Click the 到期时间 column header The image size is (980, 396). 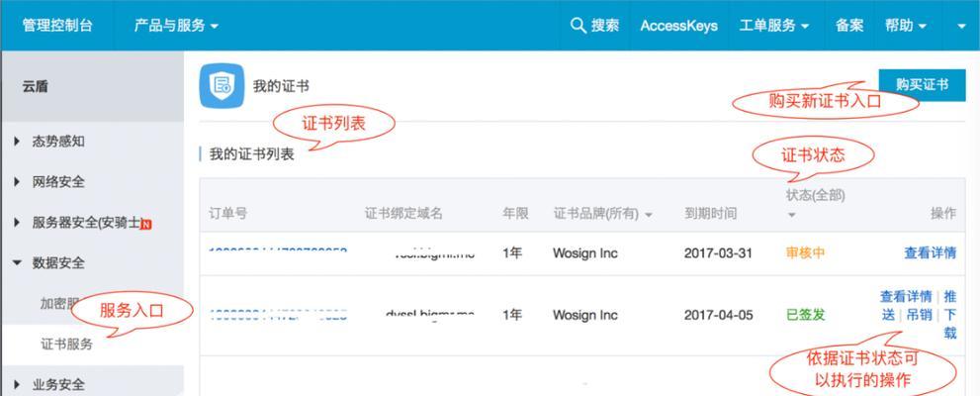point(711,213)
